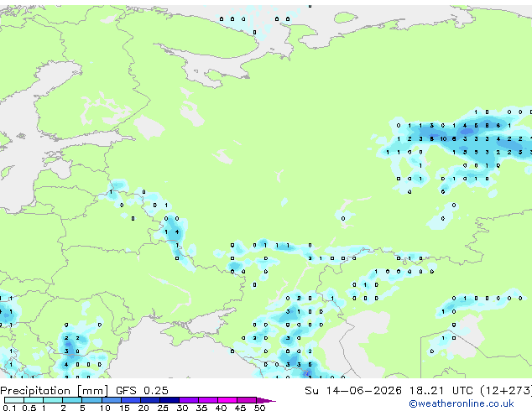532x411 pixels.
Task: Select the '18..21 UTC' time label
Action: coord(441,391)
